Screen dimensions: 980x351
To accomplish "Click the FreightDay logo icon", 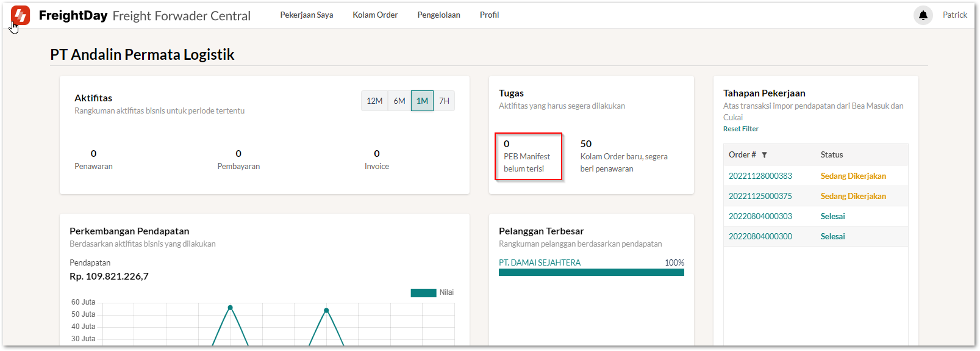I will click(x=20, y=15).
